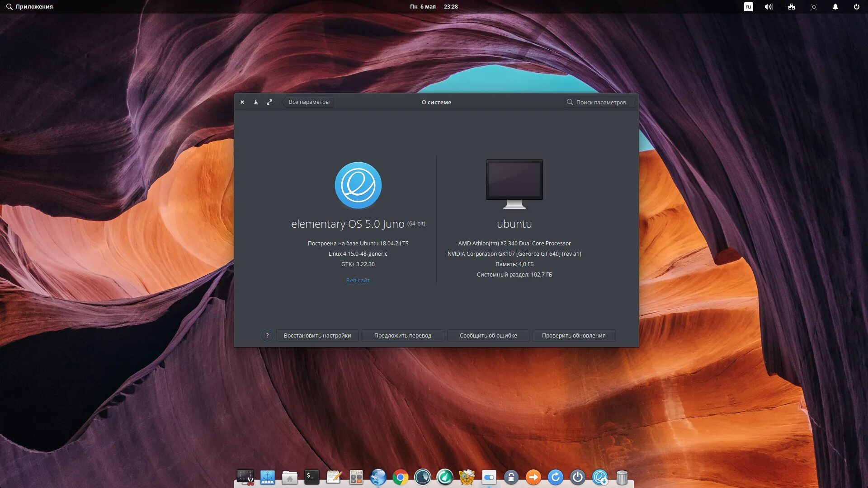This screenshot has width=868, height=488.
Task: Click the help question mark button
Action: point(267,335)
